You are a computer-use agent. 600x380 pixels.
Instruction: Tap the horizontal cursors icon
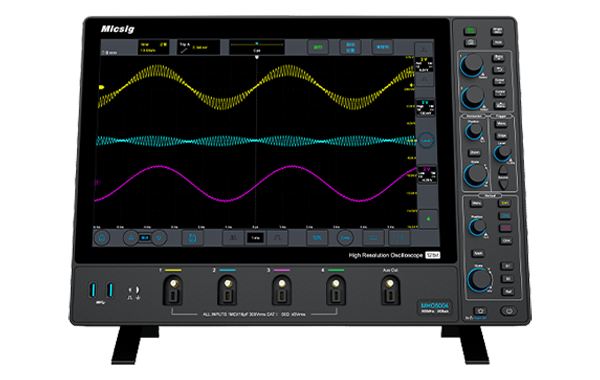[372, 238]
